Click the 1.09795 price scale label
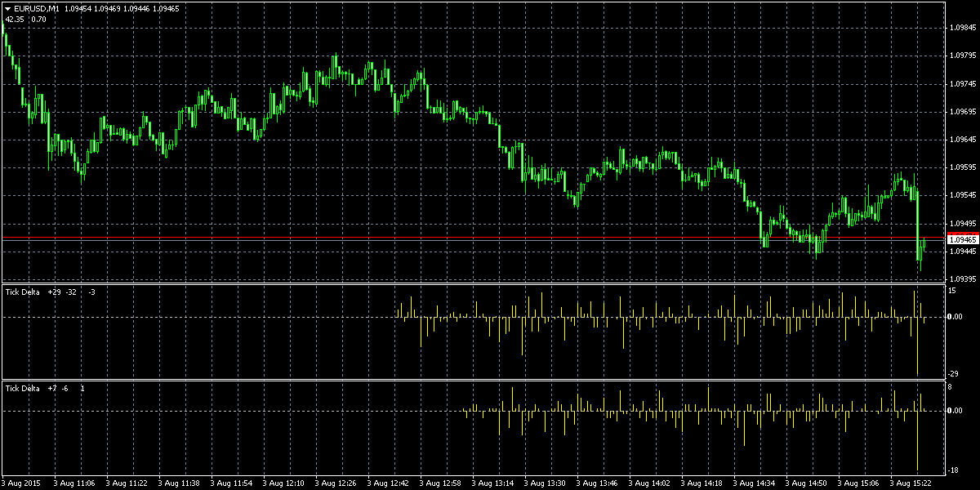This screenshot has height=490, width=980. (964, 56)
